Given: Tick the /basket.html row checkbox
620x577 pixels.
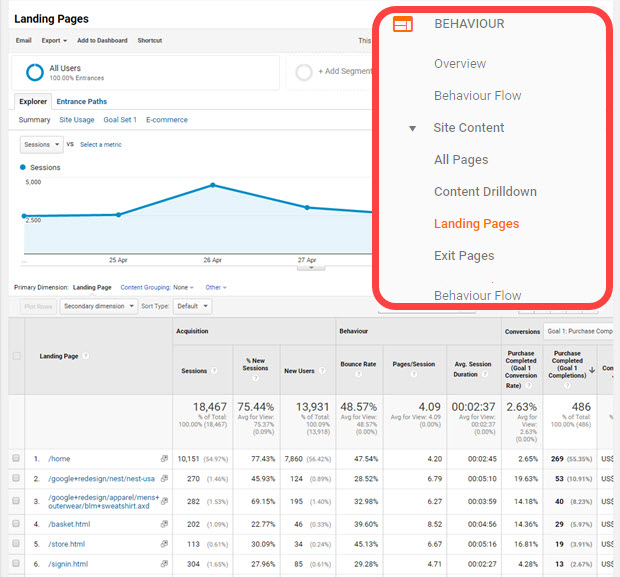Looking at the screenshot, I should point(16,523).
